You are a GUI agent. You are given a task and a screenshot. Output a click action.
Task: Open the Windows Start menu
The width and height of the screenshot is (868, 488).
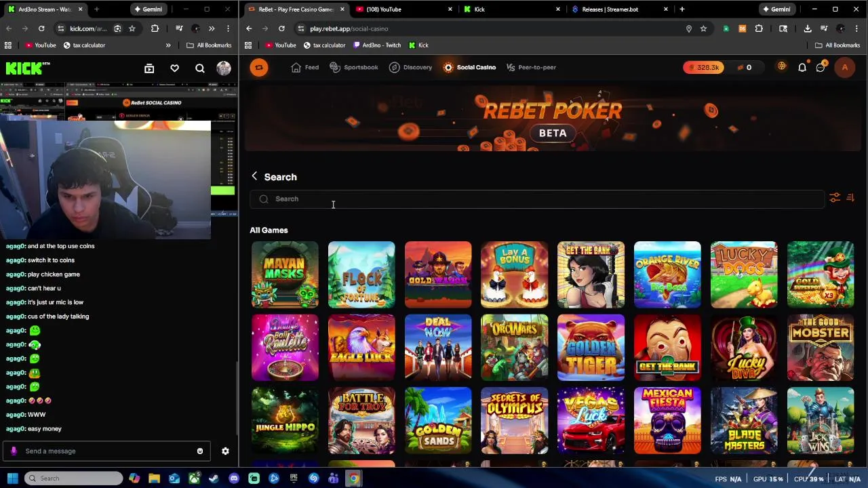[x=13, y=479]
